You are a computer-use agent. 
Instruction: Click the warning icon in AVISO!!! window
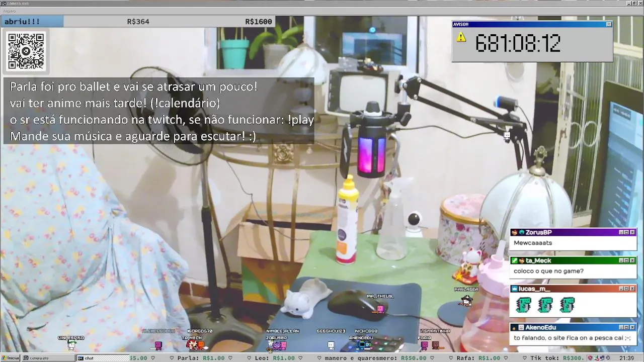(461, 37)
